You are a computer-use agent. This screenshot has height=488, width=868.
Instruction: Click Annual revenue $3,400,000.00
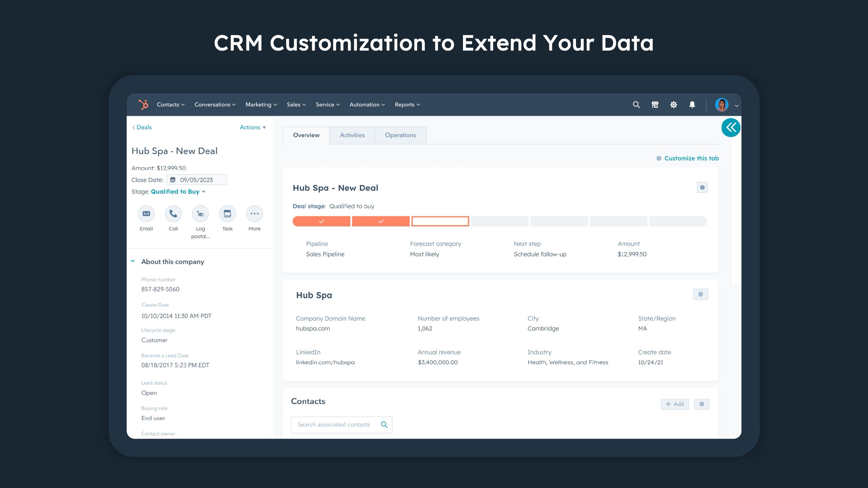pos(438,362)
